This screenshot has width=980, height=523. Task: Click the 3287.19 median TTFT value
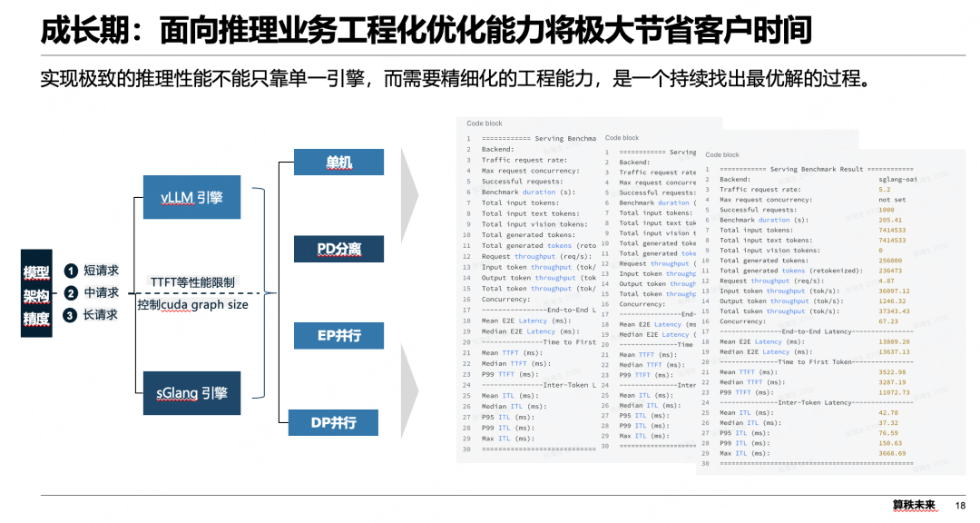(892, 381)
